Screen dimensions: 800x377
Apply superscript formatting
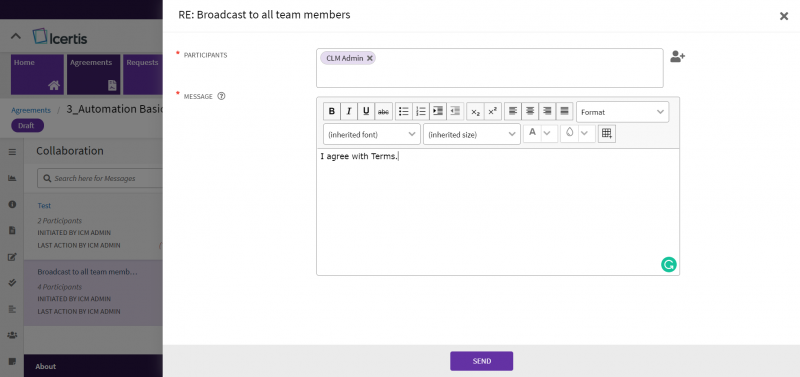(x=492, y=112)
